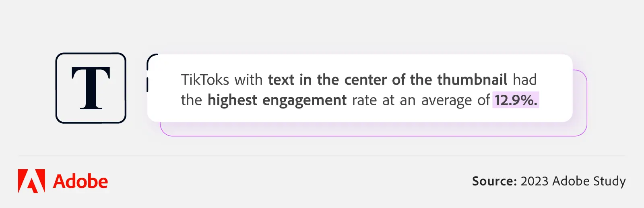Click the word "with" after TikToks
Image resolution: width=644 pixels, height=208 pixels.
pos(248,80)
